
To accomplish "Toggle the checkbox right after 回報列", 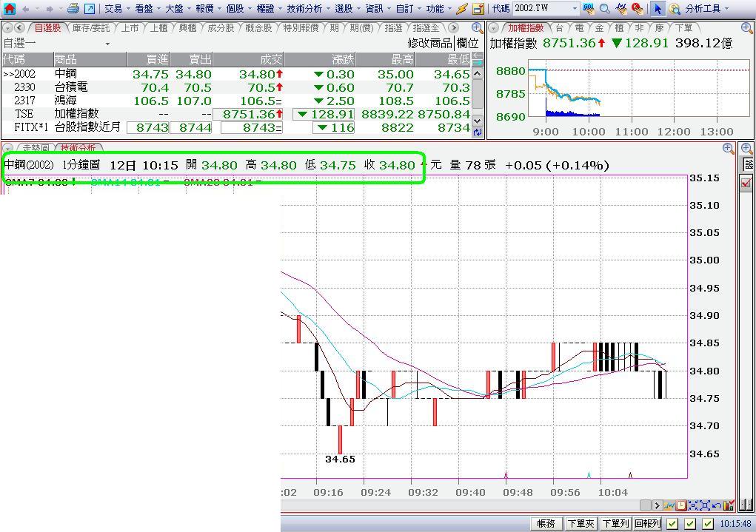I will [x=672, y=523].
